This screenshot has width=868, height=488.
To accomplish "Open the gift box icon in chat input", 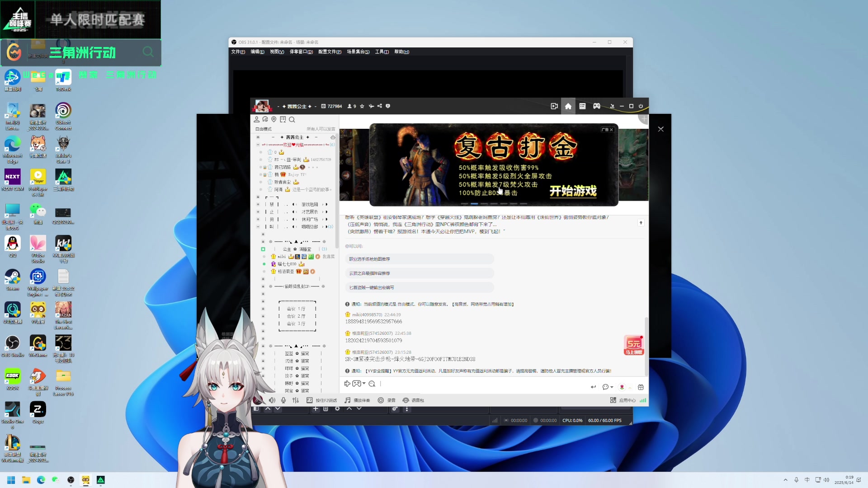I will [641, 387].
